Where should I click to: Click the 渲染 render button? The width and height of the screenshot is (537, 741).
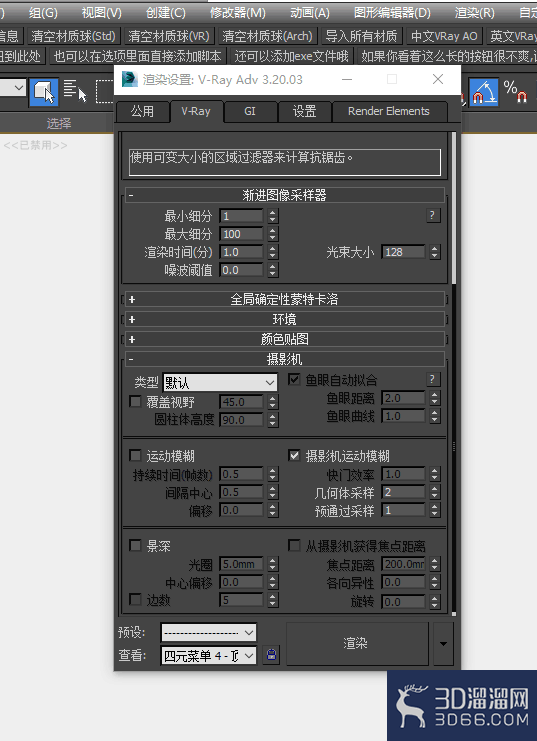pos(357,644)
